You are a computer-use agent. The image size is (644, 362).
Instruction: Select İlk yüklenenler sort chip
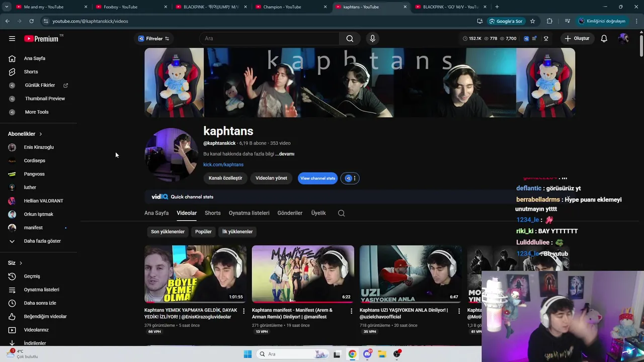point(237,232)
